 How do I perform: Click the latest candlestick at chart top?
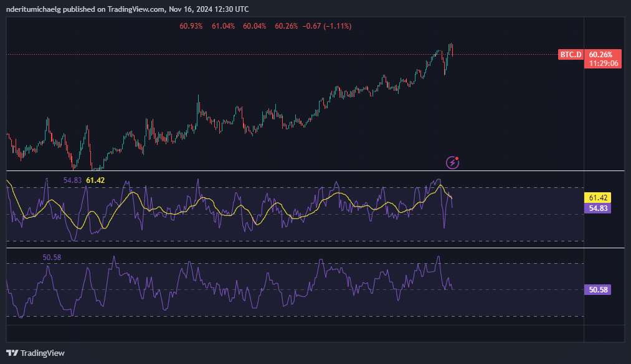452,50
